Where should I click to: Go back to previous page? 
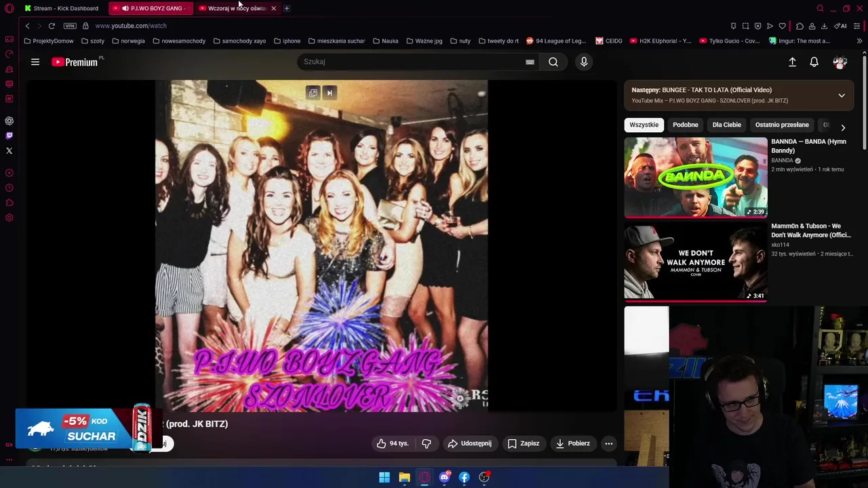point(27,26)
